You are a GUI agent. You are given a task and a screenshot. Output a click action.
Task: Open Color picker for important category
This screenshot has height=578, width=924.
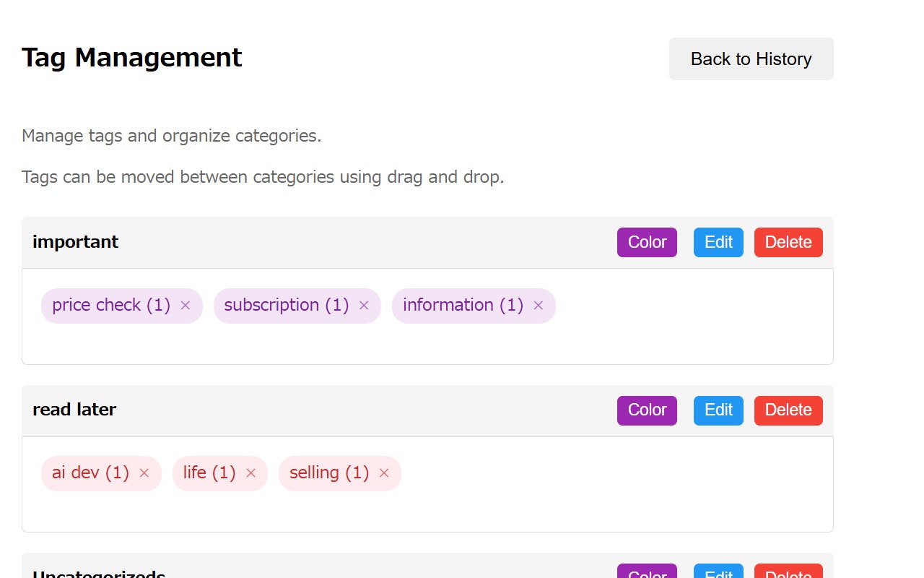[647, 242]
